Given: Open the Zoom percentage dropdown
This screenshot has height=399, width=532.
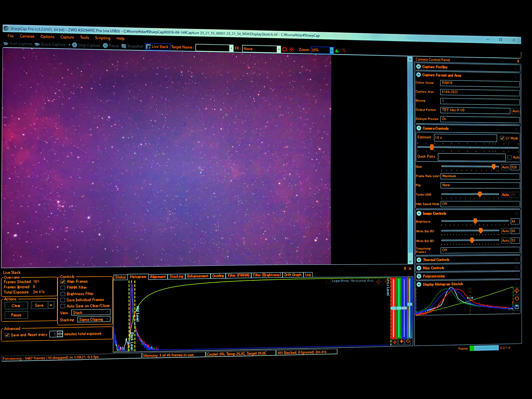Looking at the screenshot, I should coord(331,50).
